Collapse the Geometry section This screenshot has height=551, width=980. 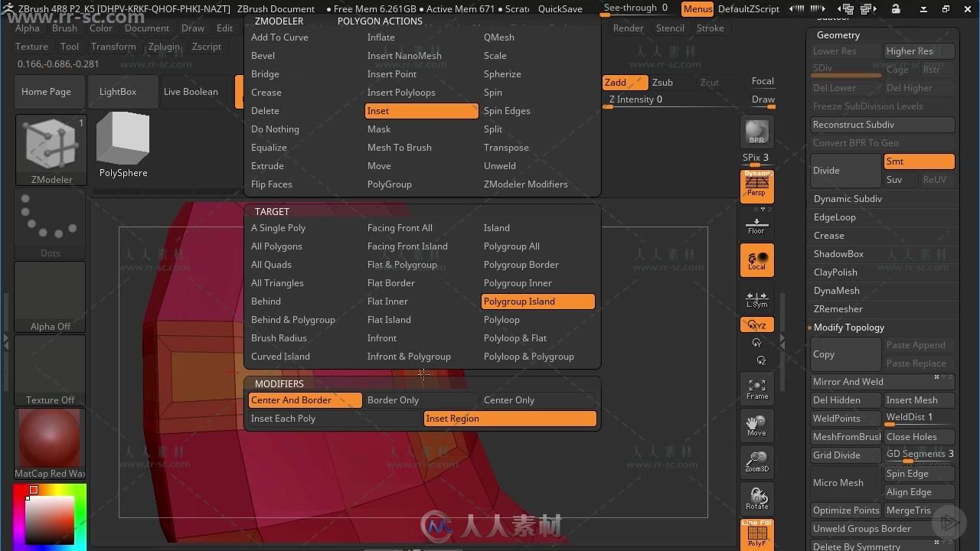[x=838, y=35]
